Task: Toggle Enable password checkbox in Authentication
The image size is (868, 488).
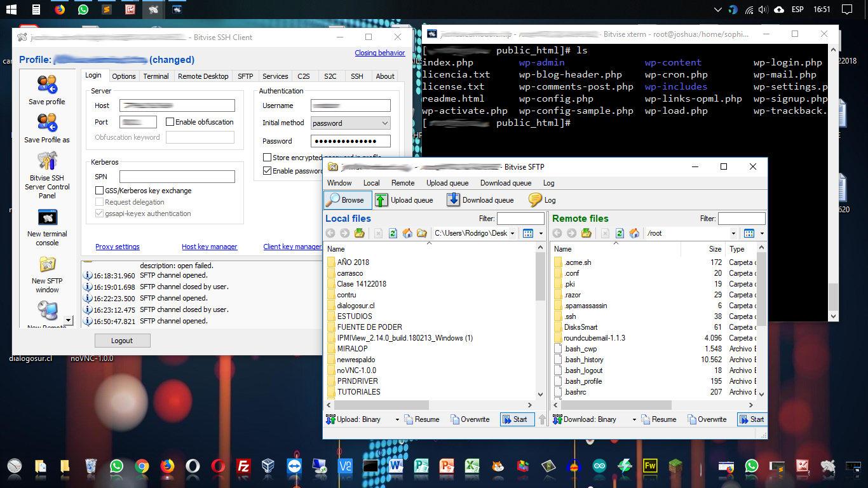Action: (x=267, y=171)
